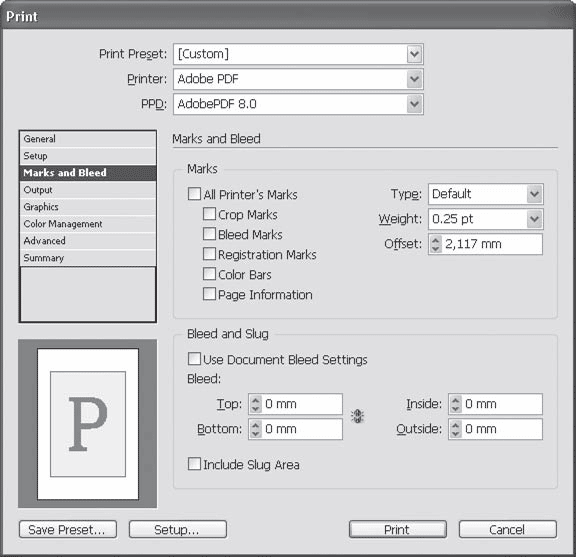Image resolution: width=576 pixels, height=557 pixels.
Task: Tick the Include Slug Area checkbox
Action: pyautogui.click(x=194, y=464)
